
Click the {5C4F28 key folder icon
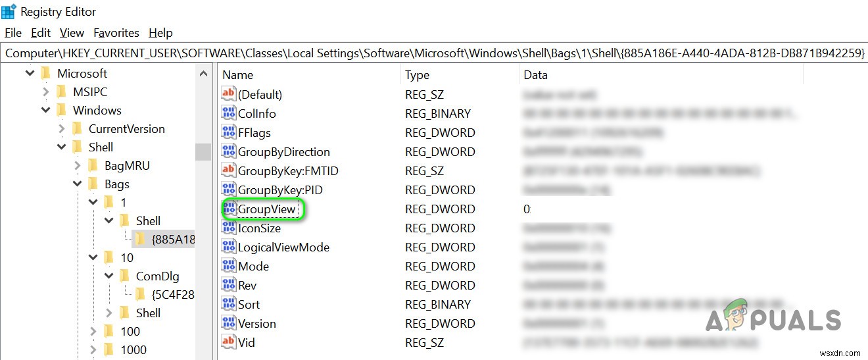click(140, 294)
